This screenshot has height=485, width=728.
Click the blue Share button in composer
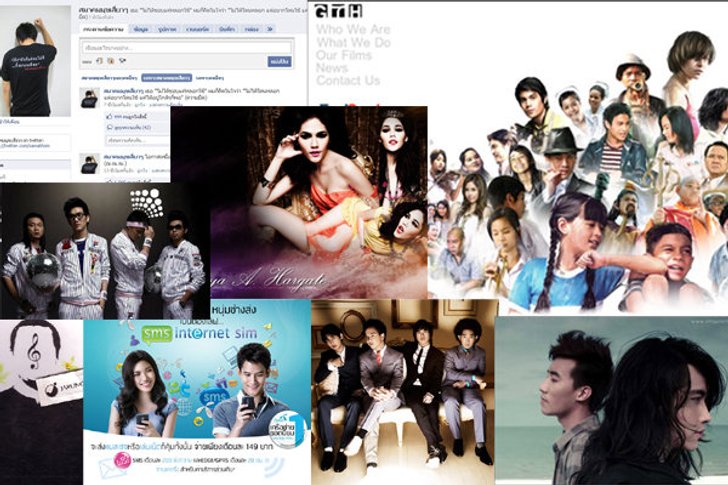pos(280,61)
